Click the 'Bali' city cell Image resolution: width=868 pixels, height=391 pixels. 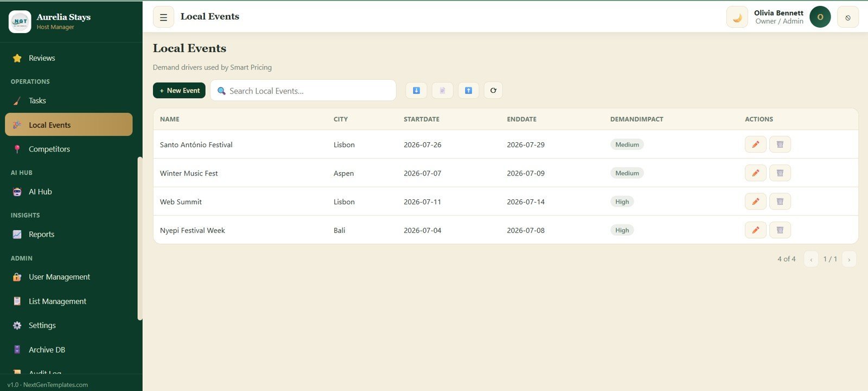click(339, 230)
